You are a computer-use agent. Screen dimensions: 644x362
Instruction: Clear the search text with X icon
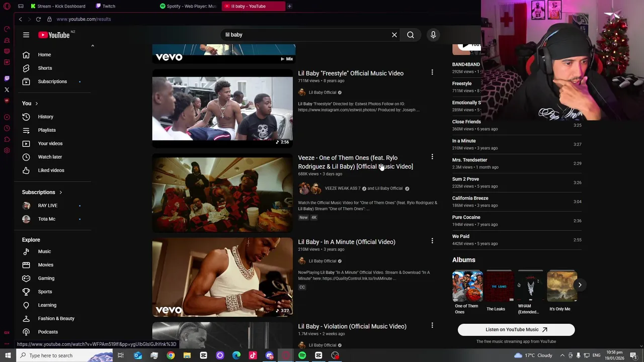point(394,35)
